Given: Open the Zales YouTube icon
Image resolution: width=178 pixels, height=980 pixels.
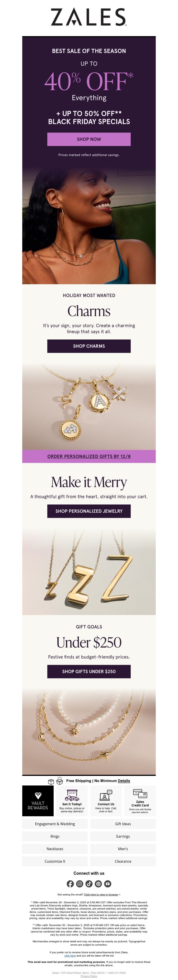Looking at the screenshot, I should [108, 883].
